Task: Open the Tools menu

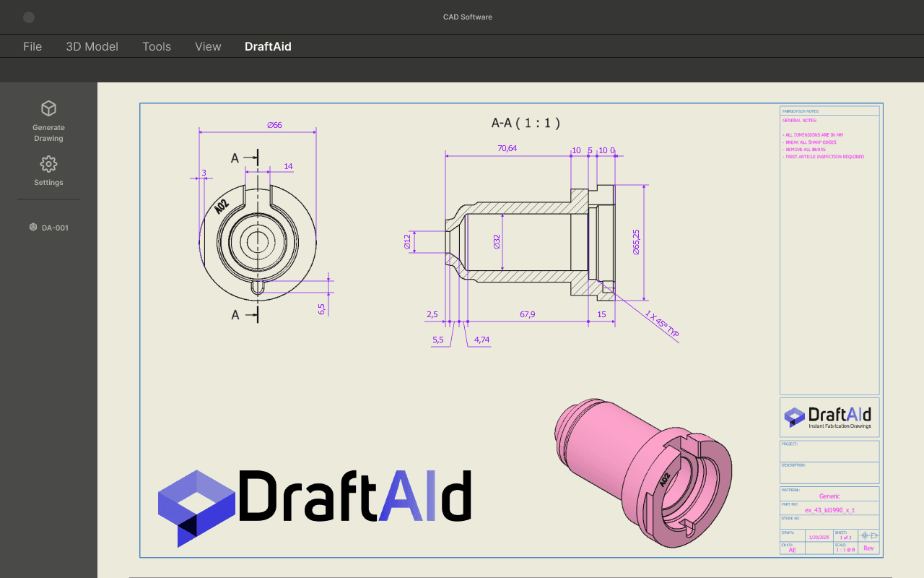Action: tap(157, 46)
